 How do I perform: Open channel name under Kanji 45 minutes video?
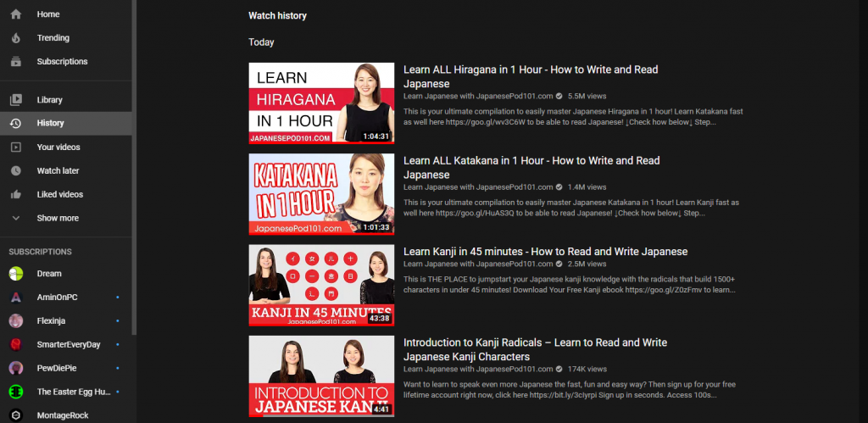tap(478, 264)
